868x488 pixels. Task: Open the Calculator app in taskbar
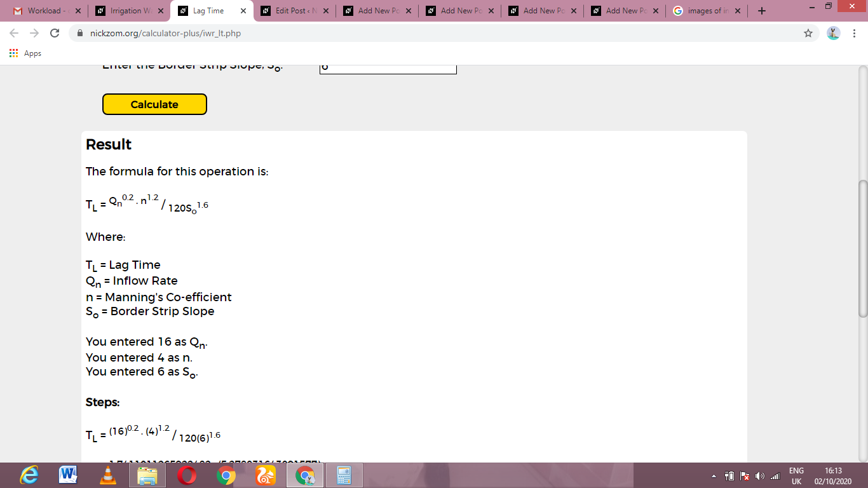(344, 475)
